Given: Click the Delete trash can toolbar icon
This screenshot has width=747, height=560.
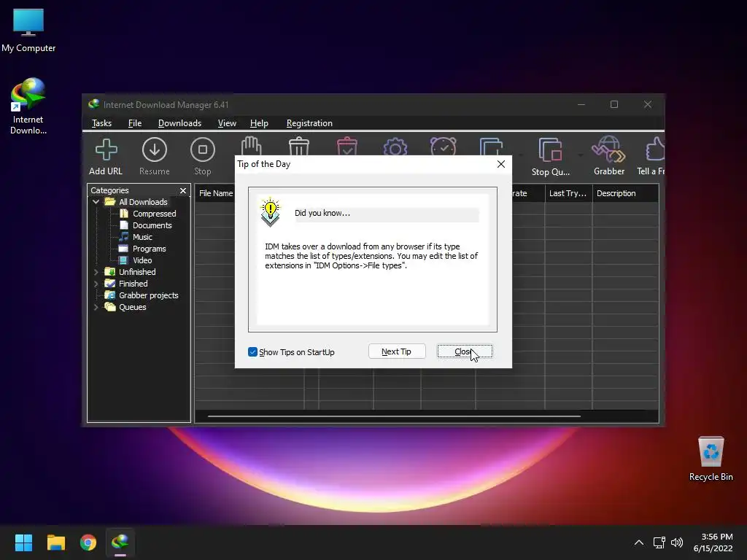Looking at the screenshot, I should click(299, 146).
